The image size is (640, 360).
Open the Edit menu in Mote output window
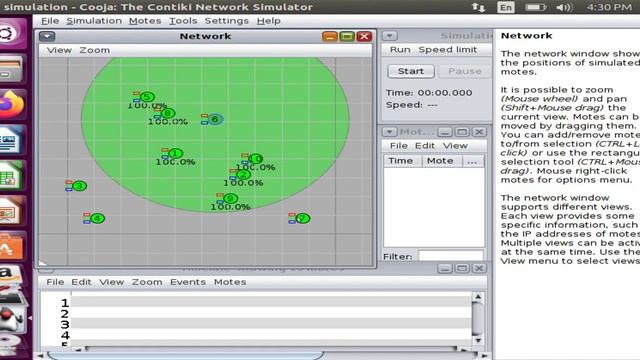point(424,146)
